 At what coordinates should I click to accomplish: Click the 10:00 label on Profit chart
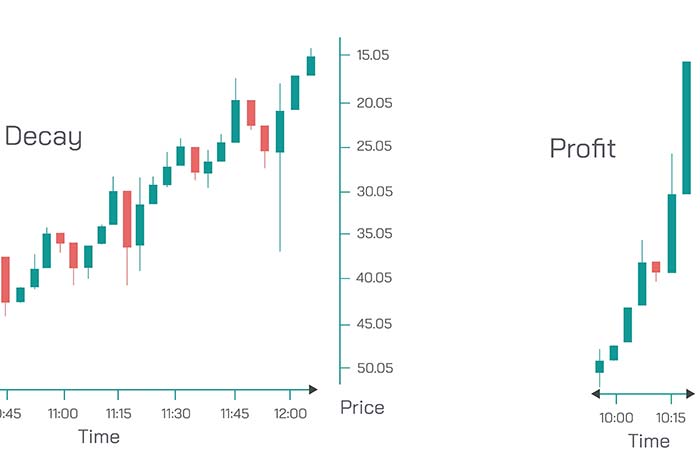point(615,417)
